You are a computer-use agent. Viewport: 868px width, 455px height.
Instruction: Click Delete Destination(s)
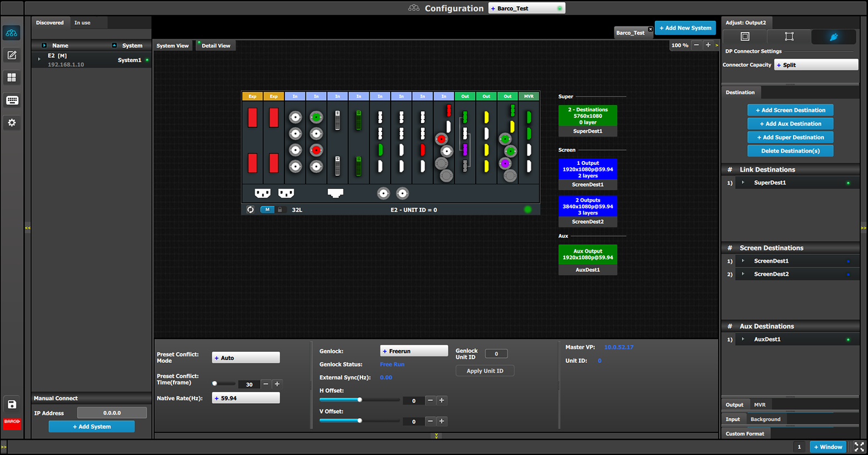(x=790, y=151)
